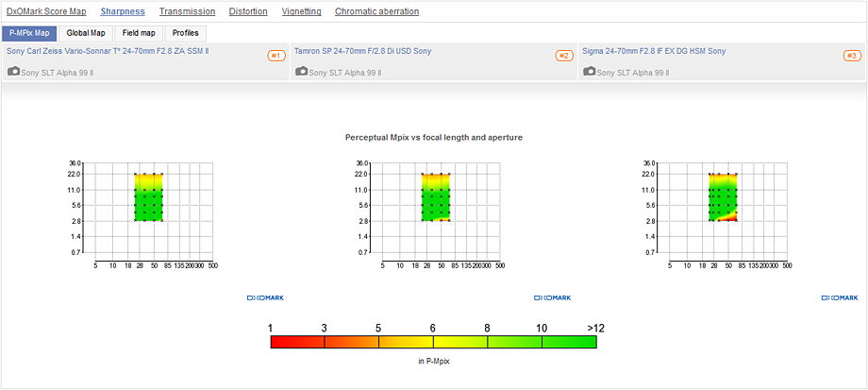
Task: Click the Tamron P-Mpix heat map
Action: click(436, 197)
